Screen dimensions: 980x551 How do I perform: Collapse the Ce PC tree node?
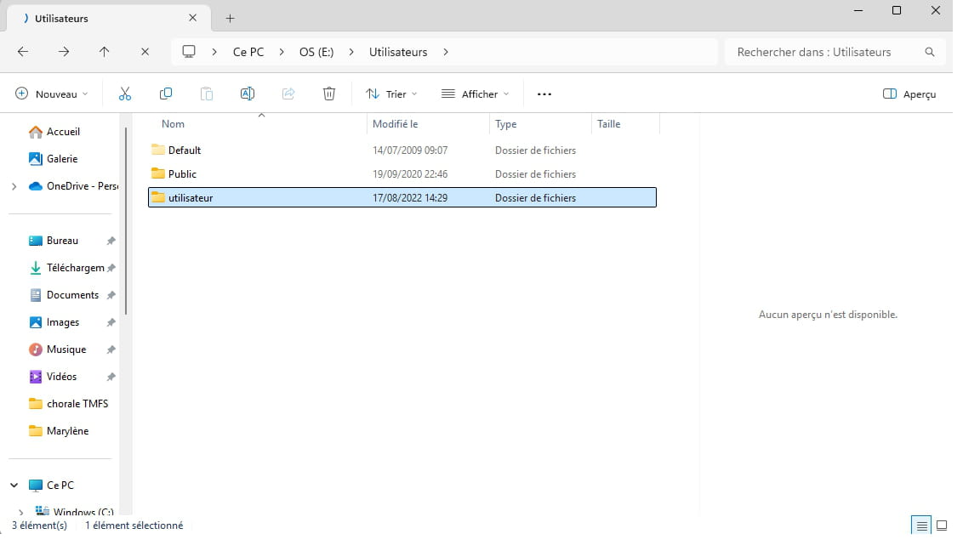point(14,486)
